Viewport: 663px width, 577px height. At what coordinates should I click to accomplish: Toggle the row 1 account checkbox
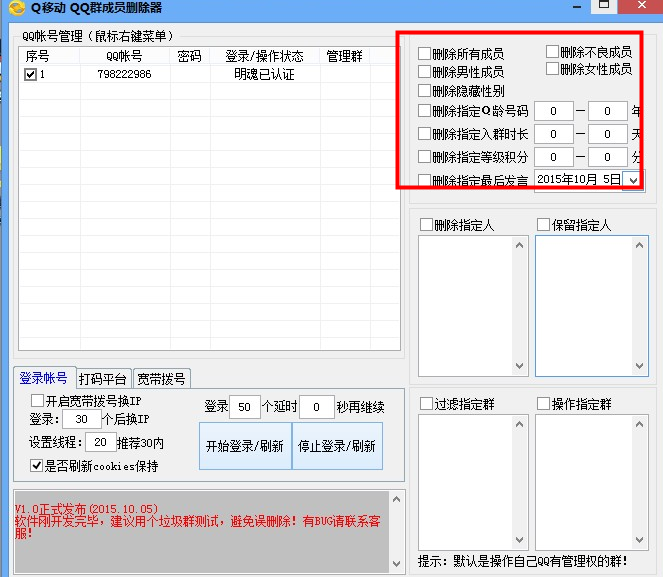tap(30, 75)
